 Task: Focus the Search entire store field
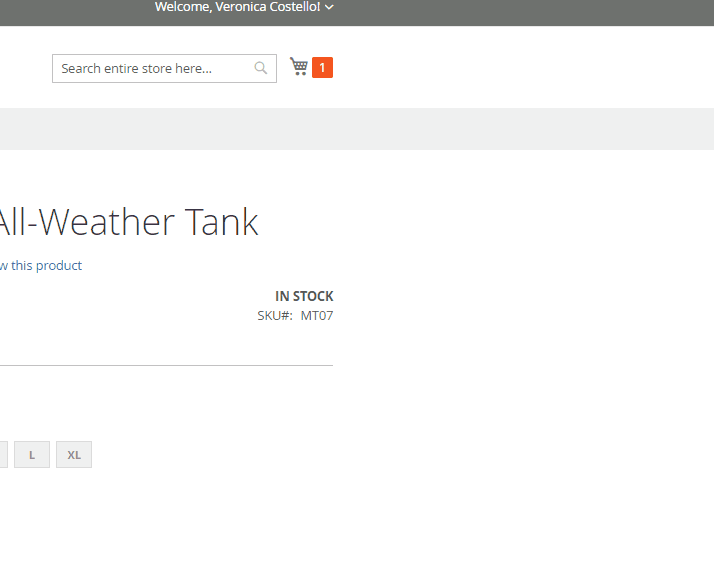click(164, 68)
